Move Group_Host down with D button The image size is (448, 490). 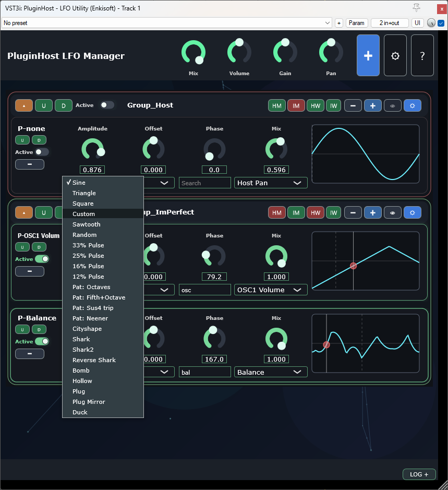(64, 105)
